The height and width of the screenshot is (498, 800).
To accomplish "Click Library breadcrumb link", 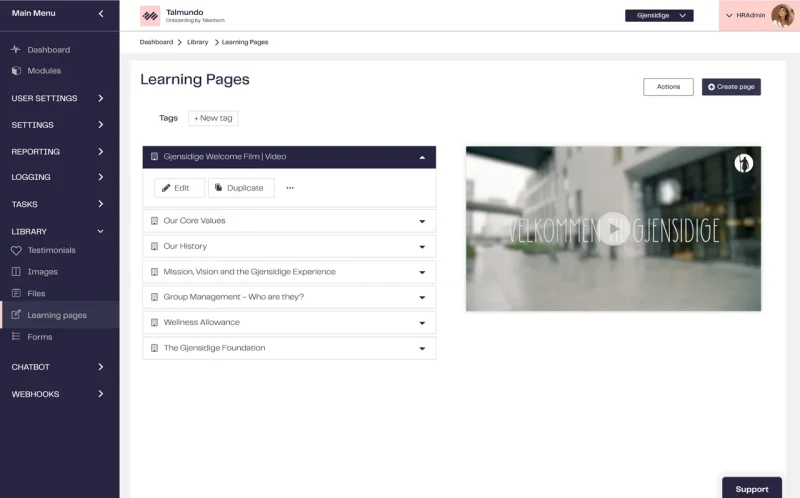I will 197,42.
